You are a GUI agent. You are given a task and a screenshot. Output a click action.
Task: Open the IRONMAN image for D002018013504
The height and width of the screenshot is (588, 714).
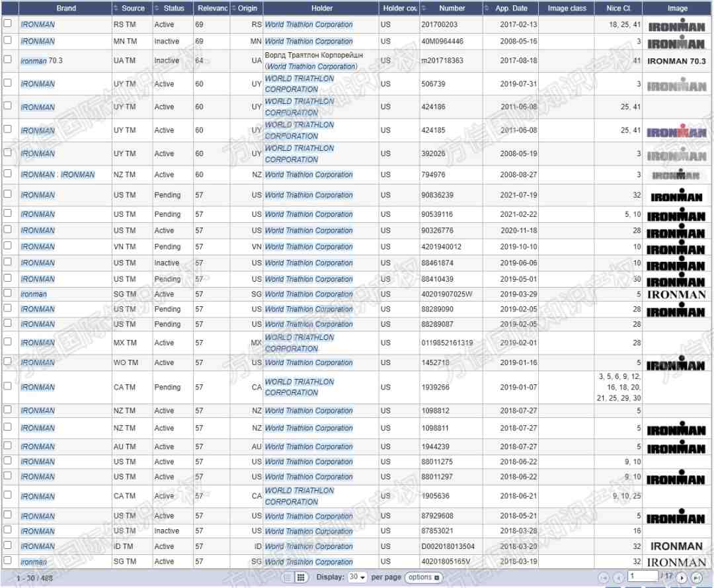coord(676,546)
